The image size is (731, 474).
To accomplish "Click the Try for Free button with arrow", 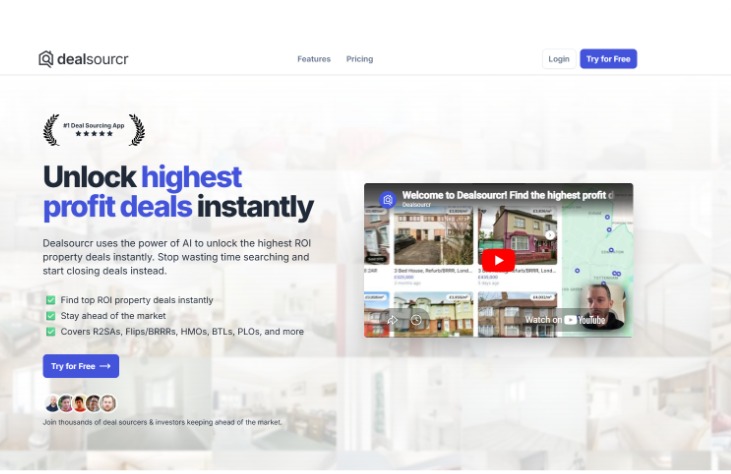I will click(x=81, y=366).
